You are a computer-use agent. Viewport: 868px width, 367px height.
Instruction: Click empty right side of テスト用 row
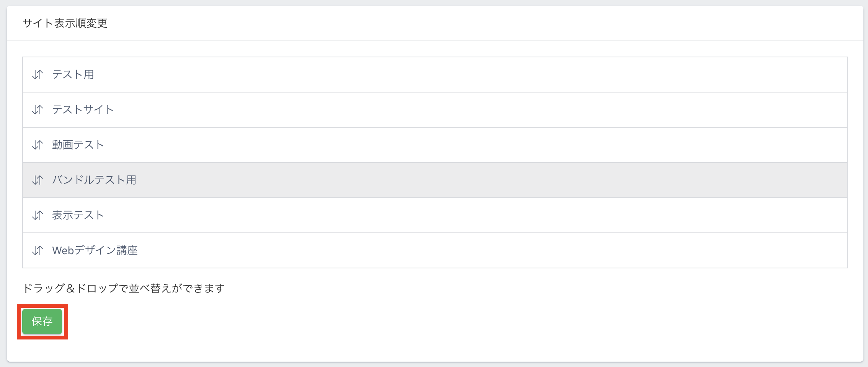[x=536, y=75]
